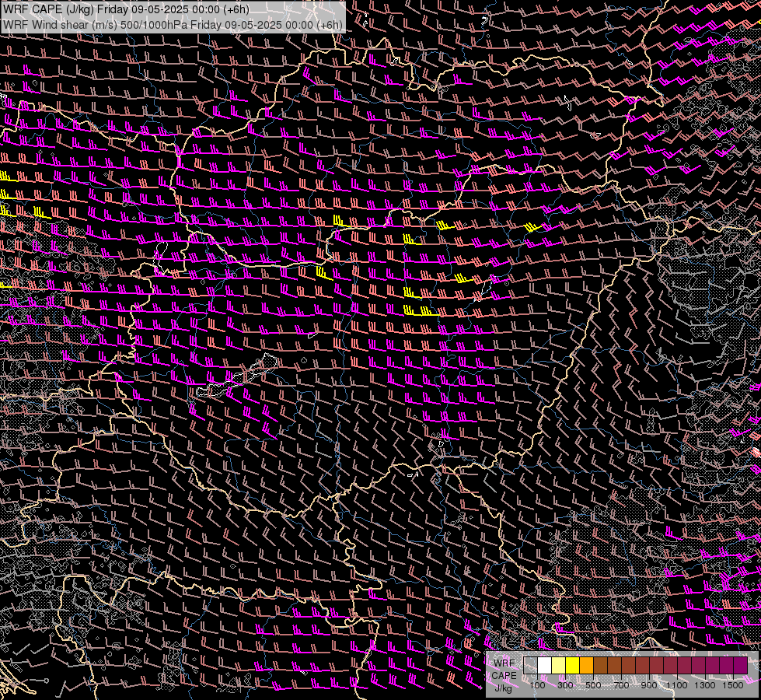Image resolution: width=761 pixels, height=700 pixels.
Task: Click the WRF Wind shear 500/1000hPa title line
Action: tap(173, 24)
